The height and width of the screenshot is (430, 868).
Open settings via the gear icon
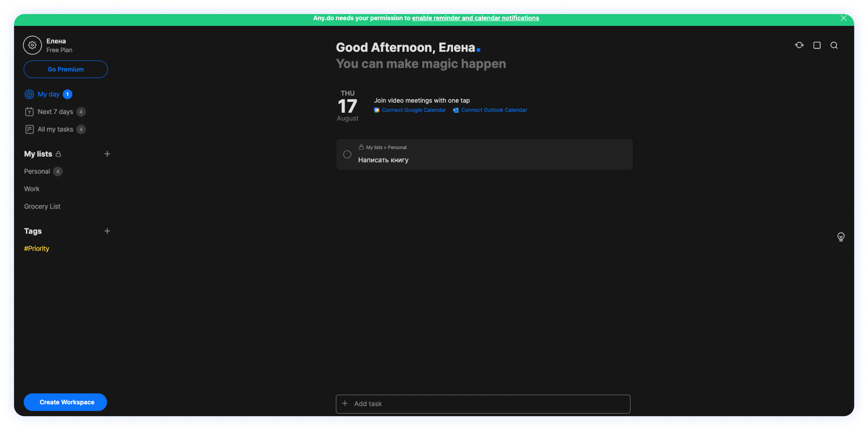[x=32, y=45]
